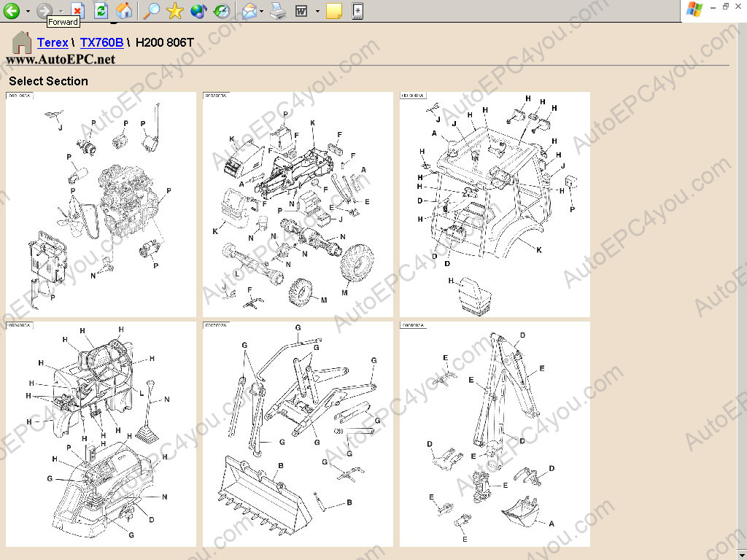Image resolution: width=747 pixels, height=560 pixels.
Task: Go to the toolbar Home icon
Action: tap(125, 10)
